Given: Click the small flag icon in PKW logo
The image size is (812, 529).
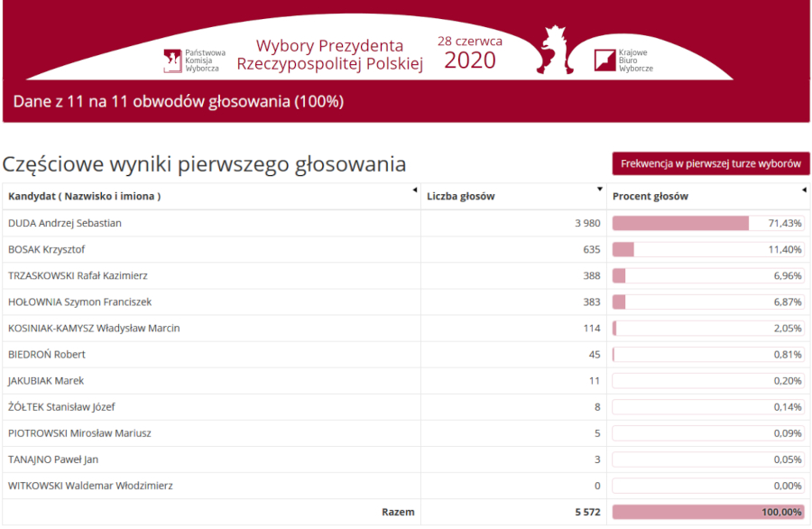Looking at the screenshot, I should click(x=171, y=56).
